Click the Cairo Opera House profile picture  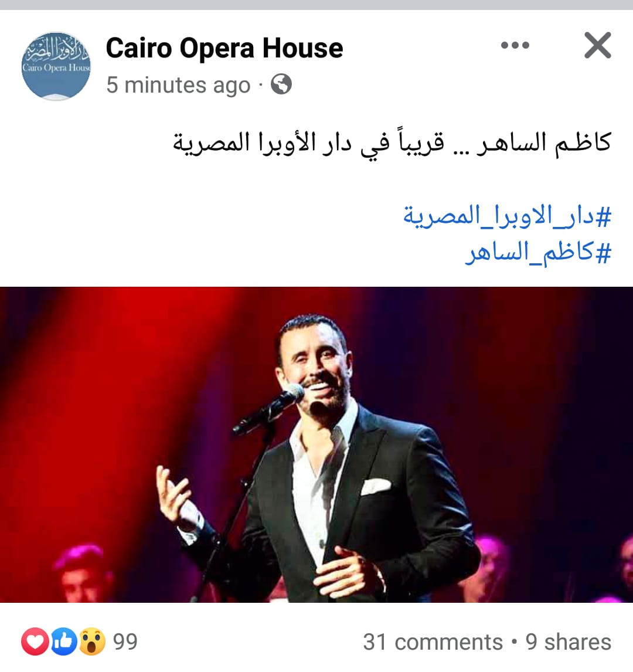[56, 66]
